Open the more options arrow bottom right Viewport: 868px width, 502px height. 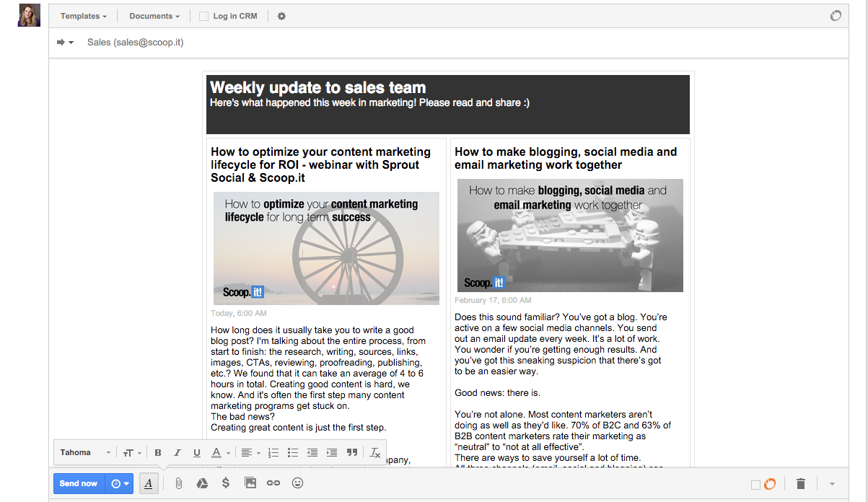pyautogui.click(x=832, y=484)
